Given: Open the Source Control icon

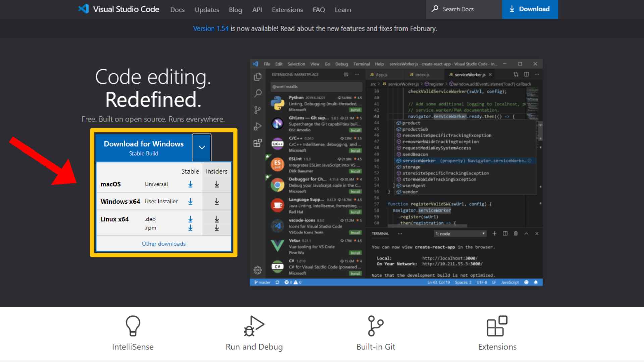Looking at the screenshot, I should click(x=257, y=110).
